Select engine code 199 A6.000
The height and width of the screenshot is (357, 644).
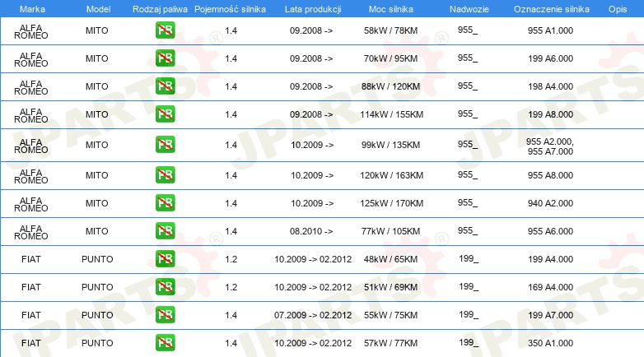pos(550,58)
